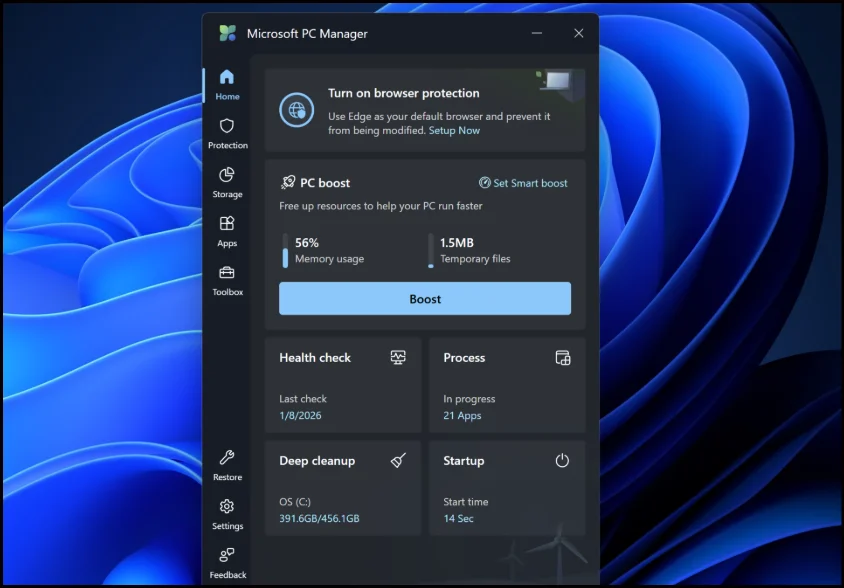Click the In progress label

click(469, 399)
